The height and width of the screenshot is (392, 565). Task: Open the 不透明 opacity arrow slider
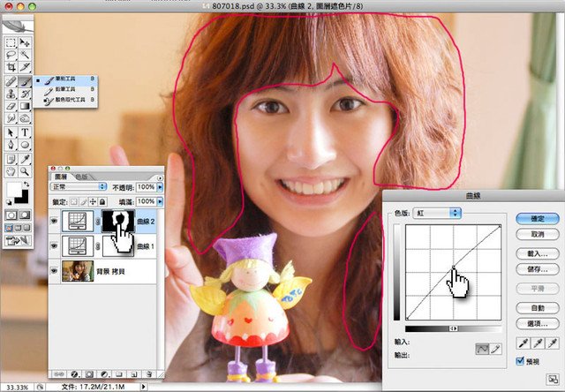click(x=160, y=187)
